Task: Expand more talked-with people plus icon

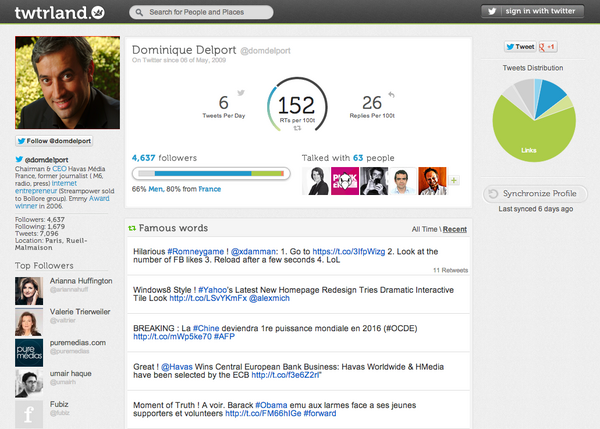Action: point(454,180)
